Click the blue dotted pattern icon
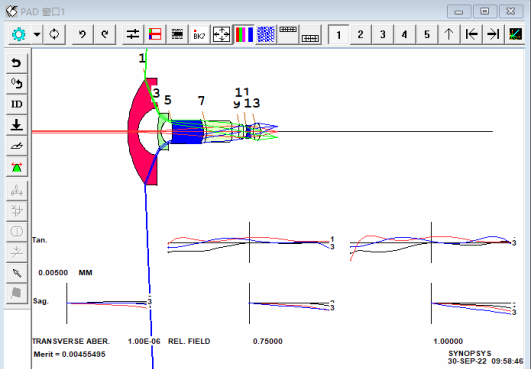Image resolution: width=531 pixels, height=370 pixels. click(x=266, y=35)
